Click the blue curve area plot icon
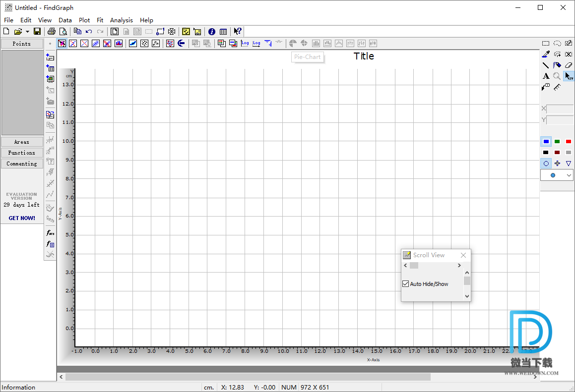This screenshot has height=392, width=575. click(133, 43)
